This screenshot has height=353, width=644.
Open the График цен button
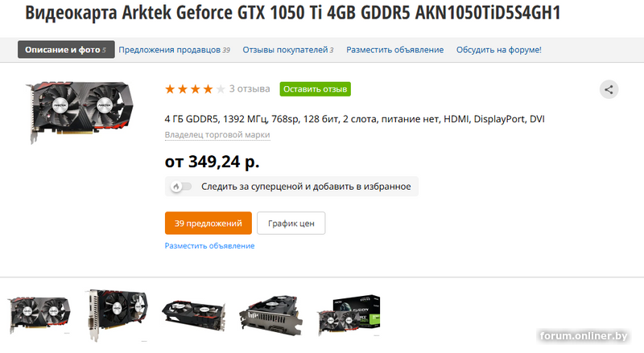tap(291, 224)
